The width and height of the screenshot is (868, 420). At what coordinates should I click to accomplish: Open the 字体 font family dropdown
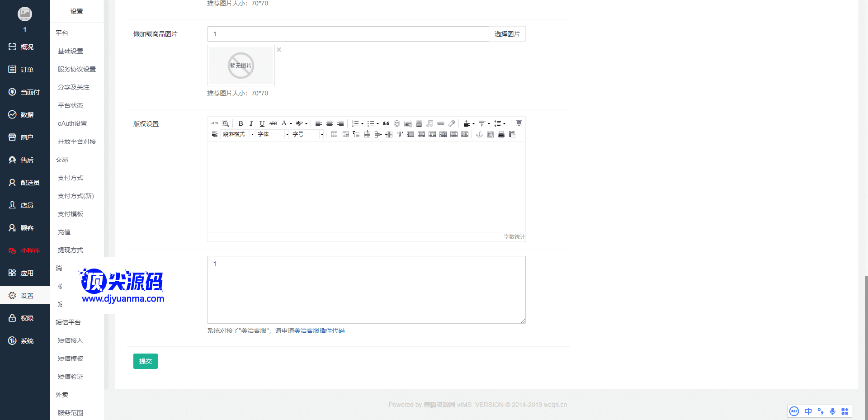pyautogui.click(x=273, y=134)
